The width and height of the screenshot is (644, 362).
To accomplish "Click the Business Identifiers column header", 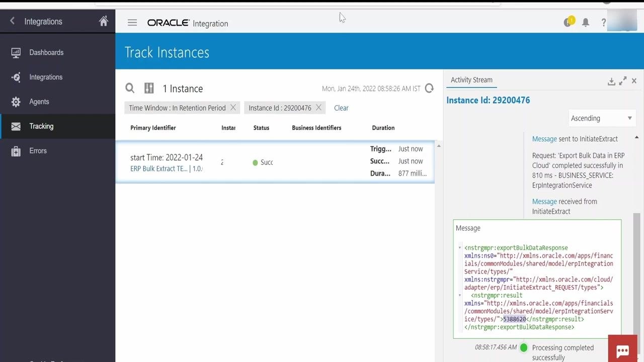I will tap(316, 128).
